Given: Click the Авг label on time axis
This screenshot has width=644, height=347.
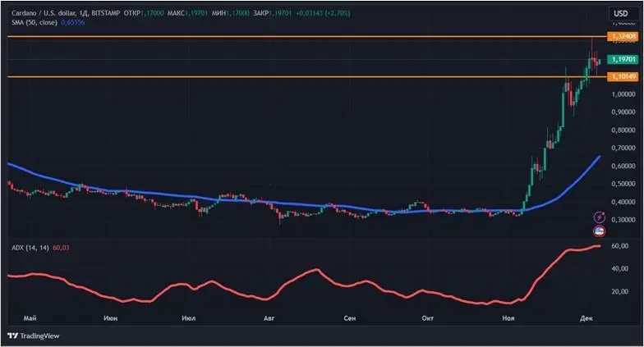Looking at the screenshot, I should (269, 317).
